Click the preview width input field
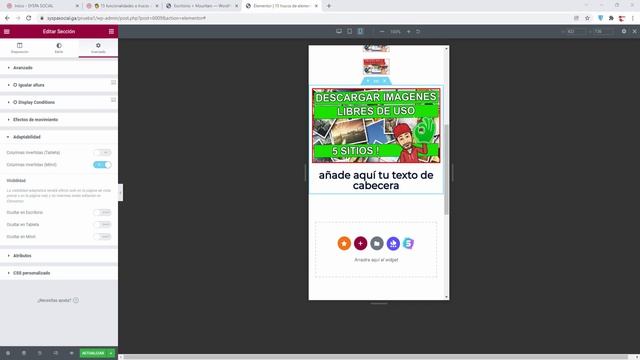The height and width of the screenshot is (360, 640). click(576, 31)
